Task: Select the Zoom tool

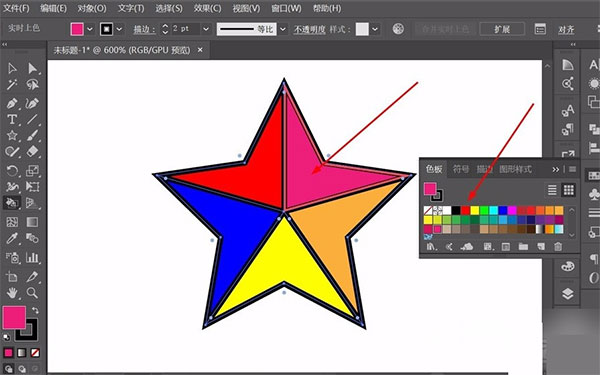Action: (x=33, y=293)
